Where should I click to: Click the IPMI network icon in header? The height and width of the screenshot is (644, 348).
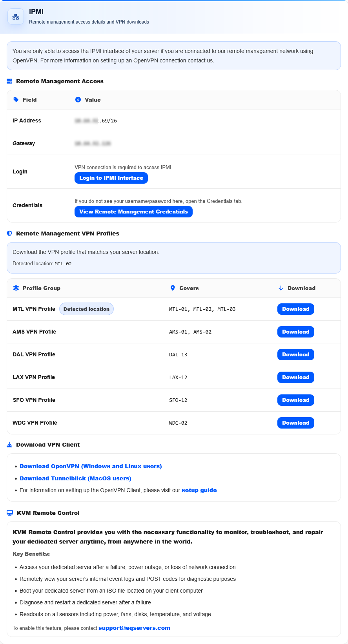point(16,17)
